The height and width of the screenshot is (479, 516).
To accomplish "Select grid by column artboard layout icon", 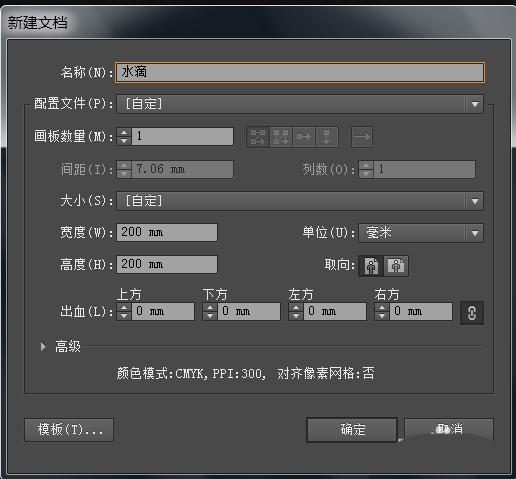I will click(x=281, y=137).
